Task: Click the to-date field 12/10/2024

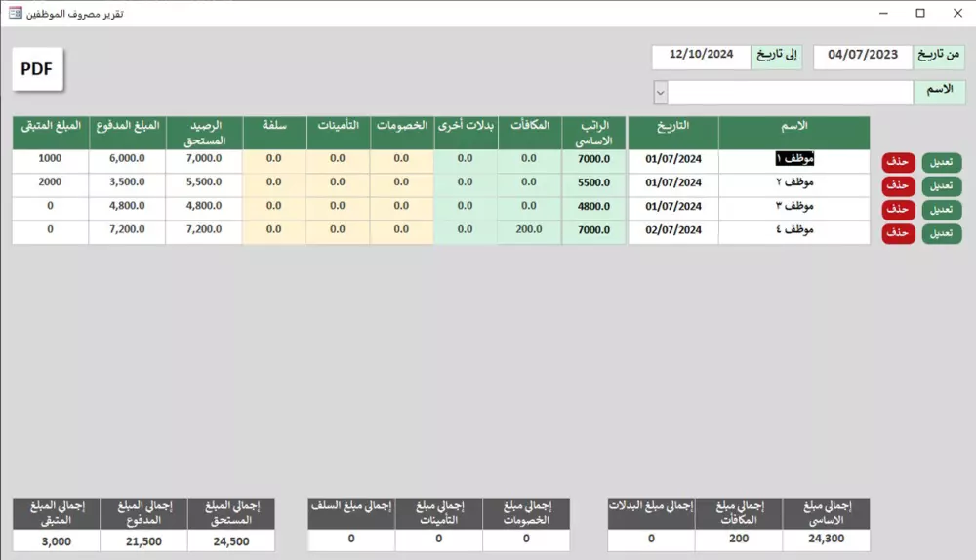Action: (x=702, y=56)
